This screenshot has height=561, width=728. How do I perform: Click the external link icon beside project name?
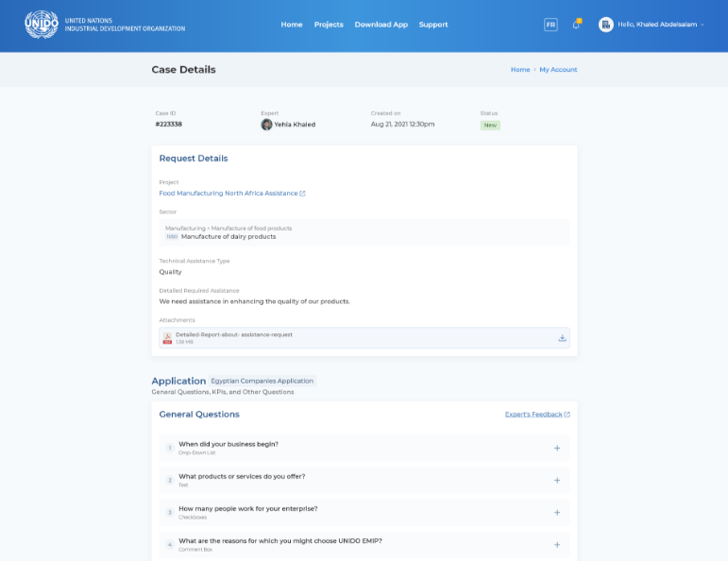pos(302,194)
